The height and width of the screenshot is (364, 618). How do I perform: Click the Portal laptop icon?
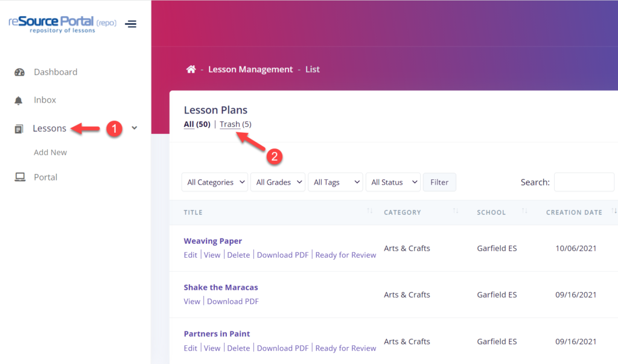[x=19, y=177]
